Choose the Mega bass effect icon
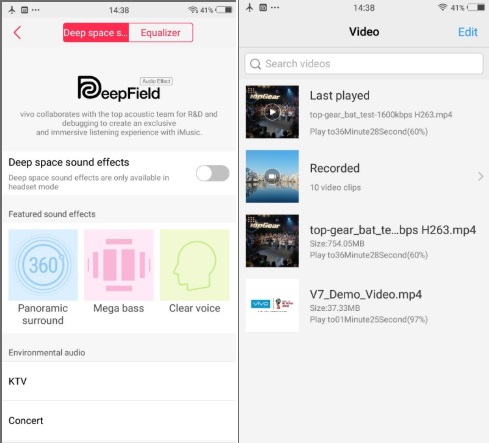Screen dimensions: 489x443 coord(119,265)
